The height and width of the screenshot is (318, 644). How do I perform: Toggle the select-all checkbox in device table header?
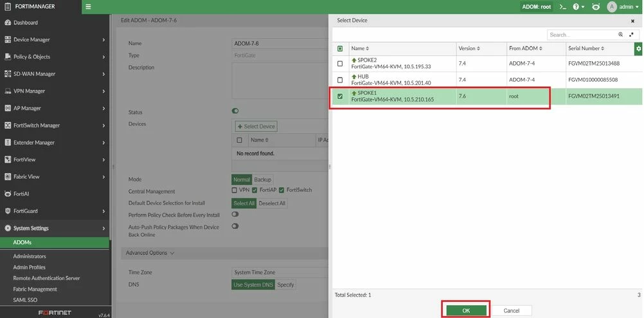(340, 48)
